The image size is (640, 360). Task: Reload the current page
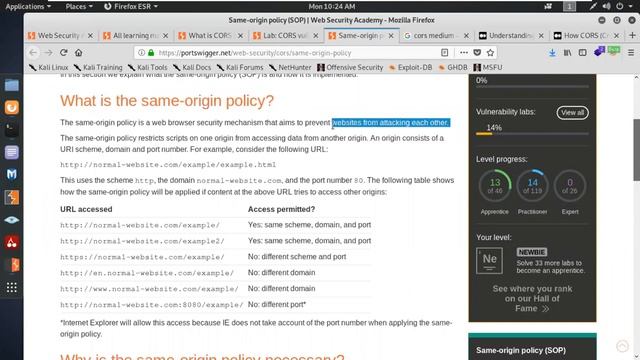click(x=64, y=53)
